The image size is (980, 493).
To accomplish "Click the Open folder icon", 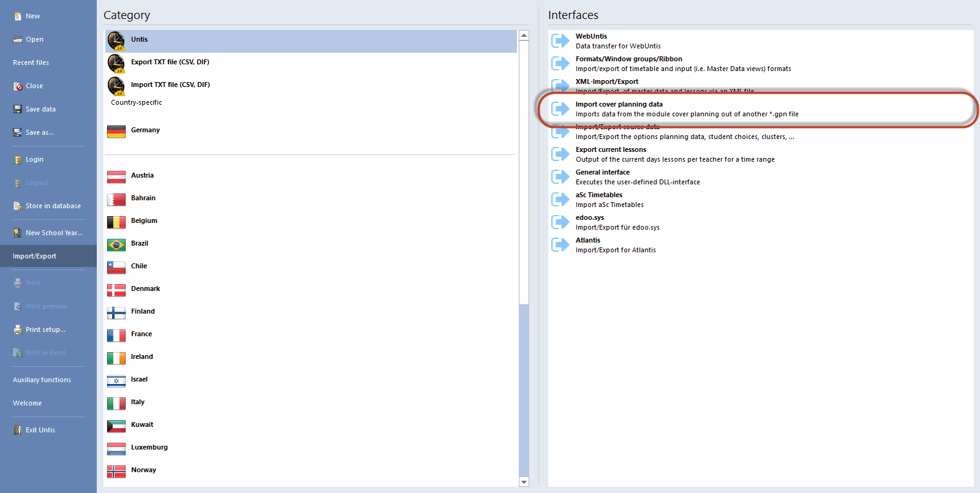I will coord(18,39).
